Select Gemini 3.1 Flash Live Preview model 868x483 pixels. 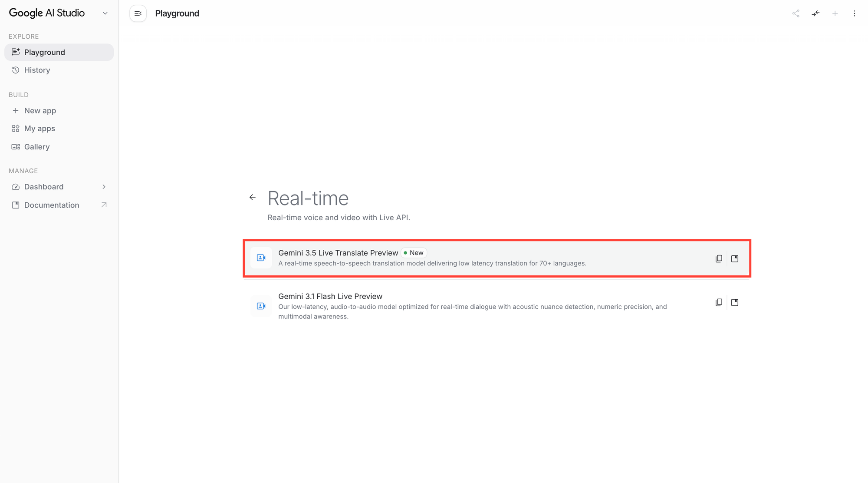pyautogui.click(x=497, y=306)
